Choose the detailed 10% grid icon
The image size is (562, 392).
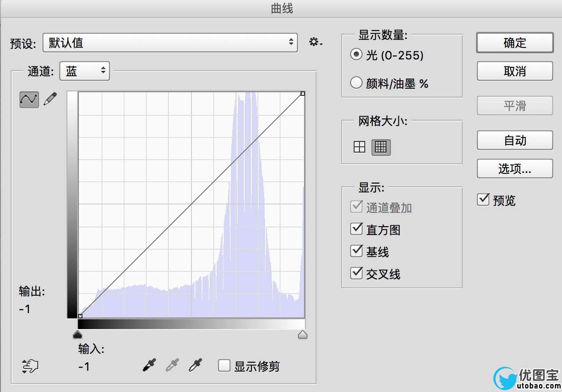click(381, 147)
